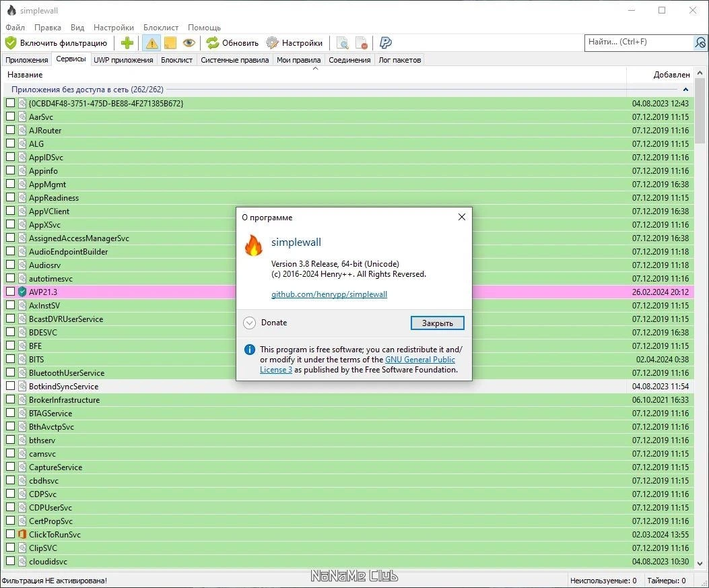Click the Неиспользуемые: 0 status entry
This screenshot has height=588, width=709.
[603, 581]
